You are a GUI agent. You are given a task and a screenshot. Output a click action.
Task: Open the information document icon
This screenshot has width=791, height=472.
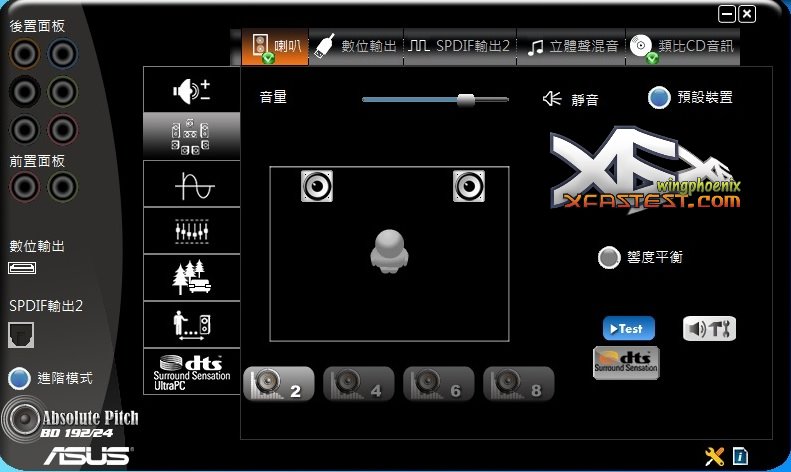[740, 456]
